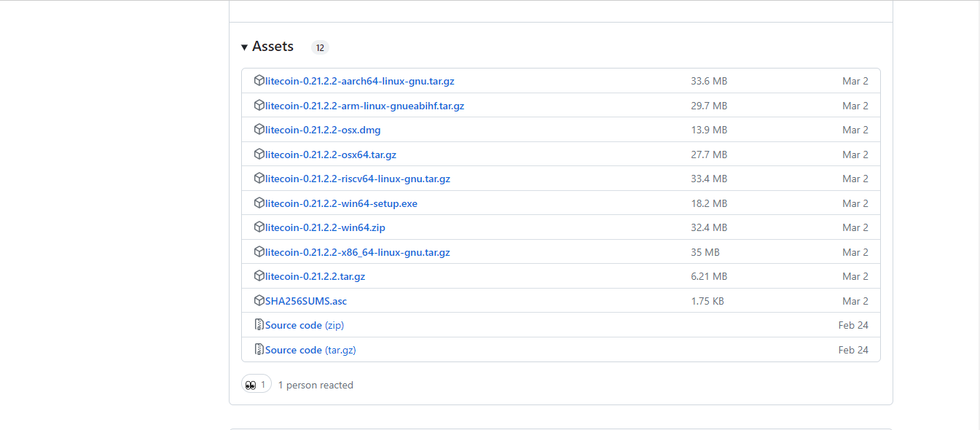Click zip file icon beside Source code (zip)
This screenshot has width=980, height=430.
coord(259,325)
